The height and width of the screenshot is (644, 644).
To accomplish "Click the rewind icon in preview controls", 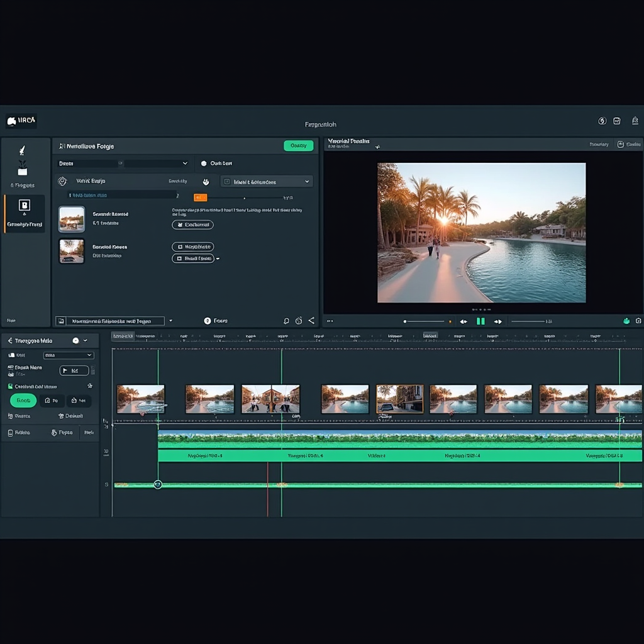I will point(464,321).
